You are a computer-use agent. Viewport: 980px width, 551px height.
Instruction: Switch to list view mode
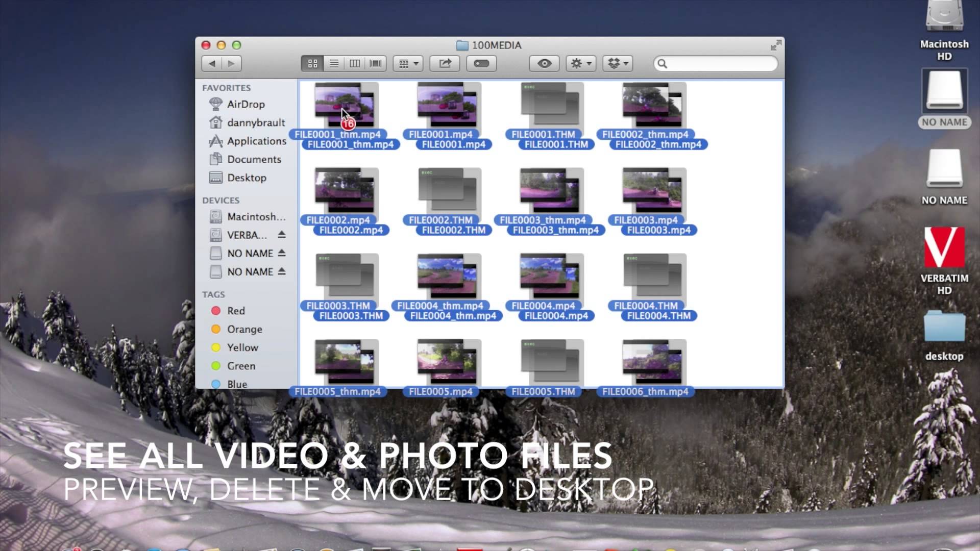tap(334, 64)
